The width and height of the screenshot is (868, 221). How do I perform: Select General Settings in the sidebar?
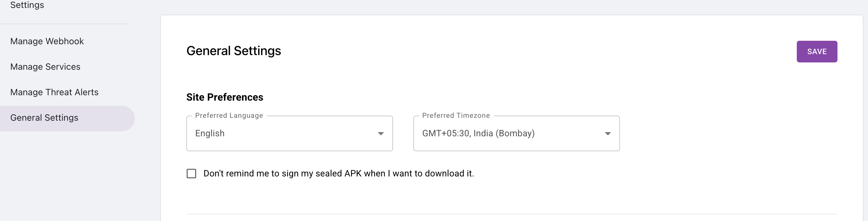click(44, 118)
